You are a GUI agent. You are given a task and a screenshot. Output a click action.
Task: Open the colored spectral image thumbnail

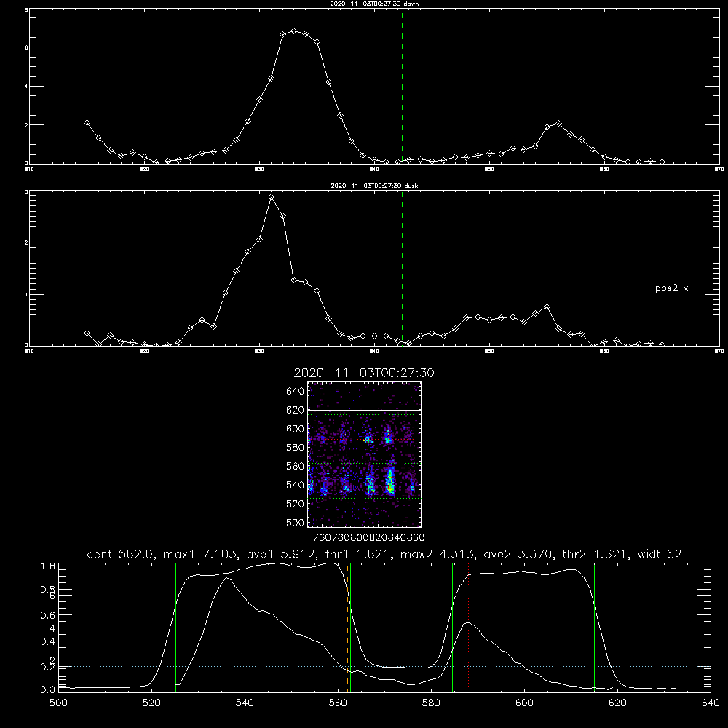click(364, 454)
